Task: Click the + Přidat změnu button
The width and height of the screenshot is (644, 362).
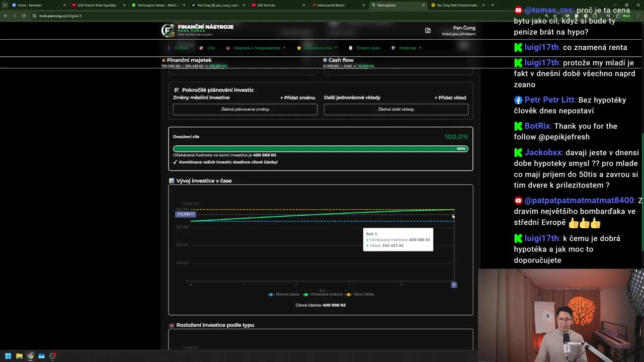Action: click(x=297, y=98)
